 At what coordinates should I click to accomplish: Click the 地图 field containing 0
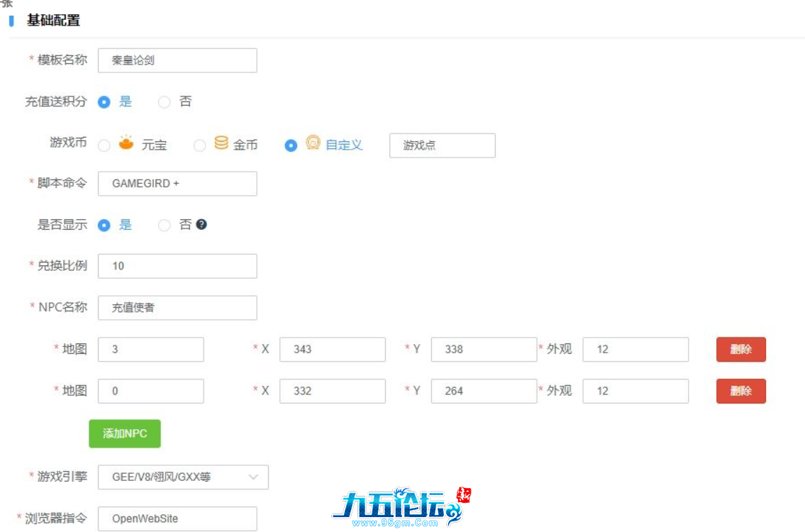coord(151,391)
